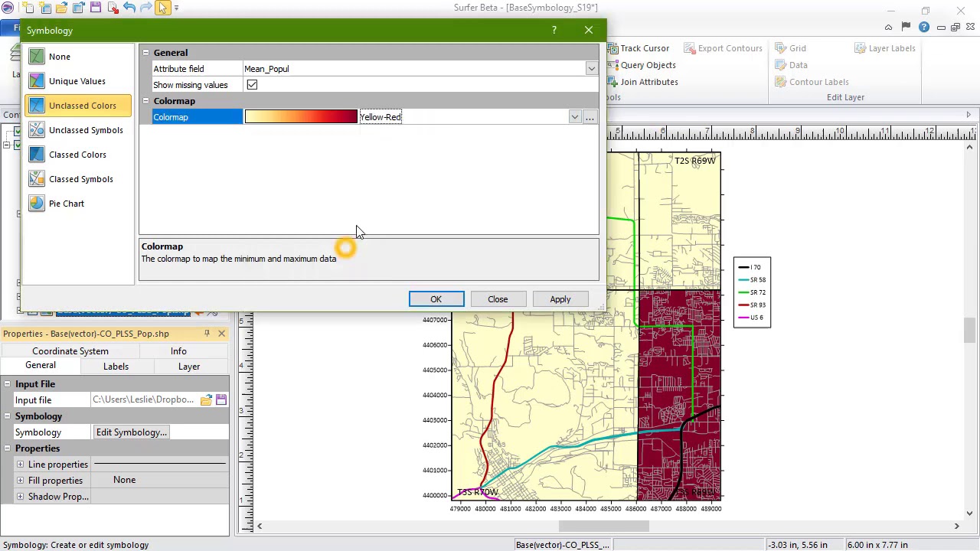980x551 pixels.
Task: Close the Properties panel
Action: click(221, 334)
